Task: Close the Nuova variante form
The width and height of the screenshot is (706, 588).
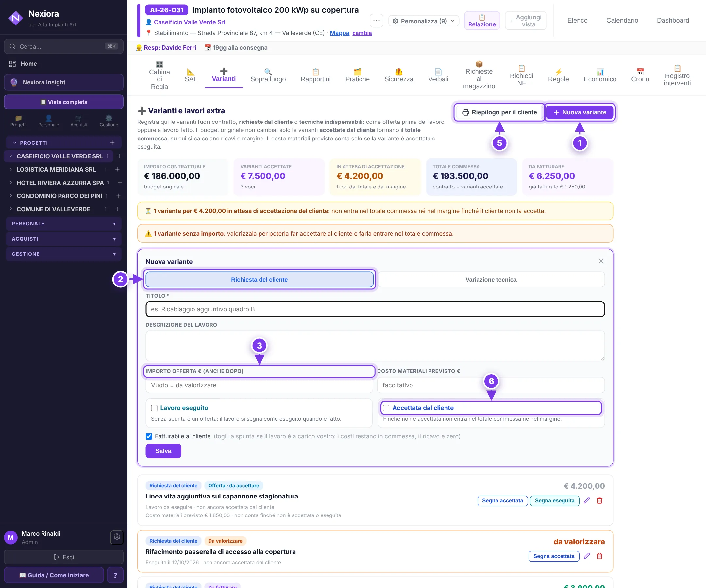Action: [x=601, y=261]
